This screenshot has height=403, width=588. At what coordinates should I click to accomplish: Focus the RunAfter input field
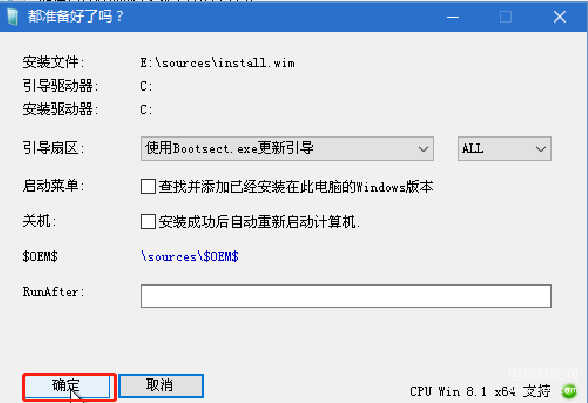[x=346, y=296]
